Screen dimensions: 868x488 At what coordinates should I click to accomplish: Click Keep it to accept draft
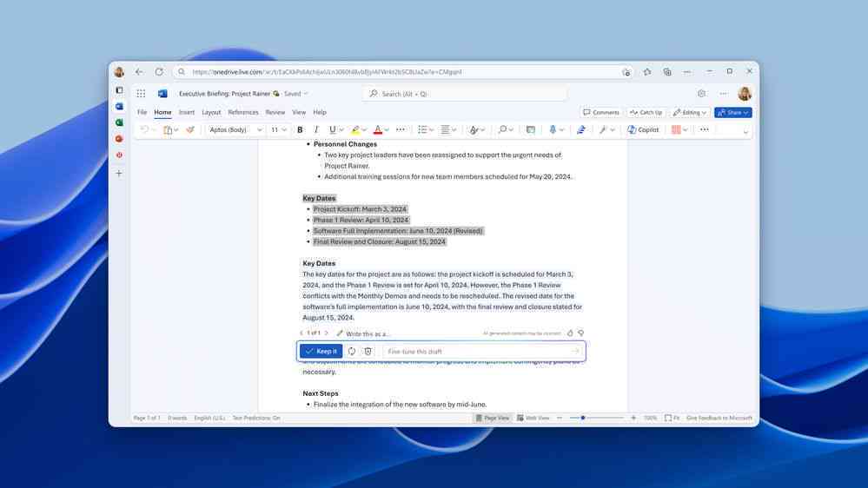pyautogui.click(x=321, y=352)
